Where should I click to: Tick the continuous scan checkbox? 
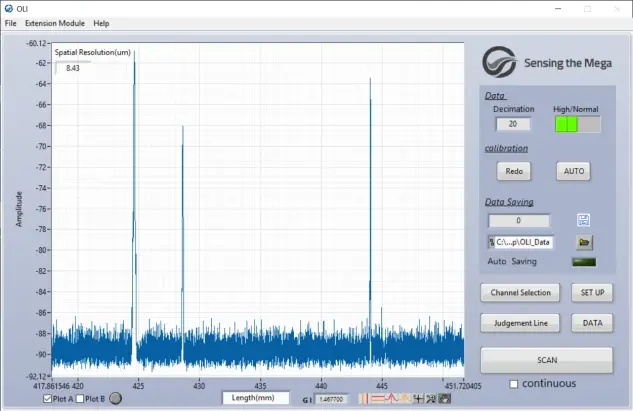[514, 383]
